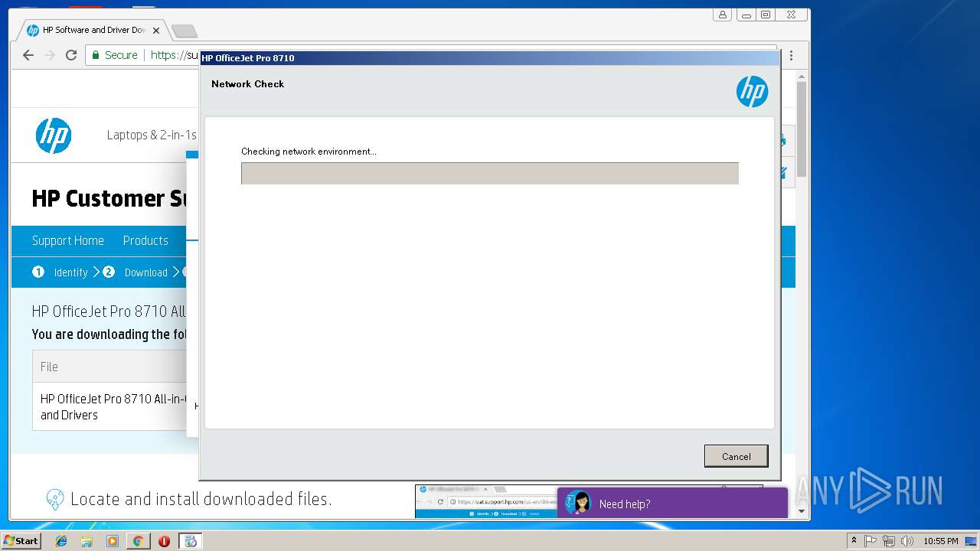Open Chrome's three-dot menu
The height and width of the screenshot is (551, 980).
[791, 55]
